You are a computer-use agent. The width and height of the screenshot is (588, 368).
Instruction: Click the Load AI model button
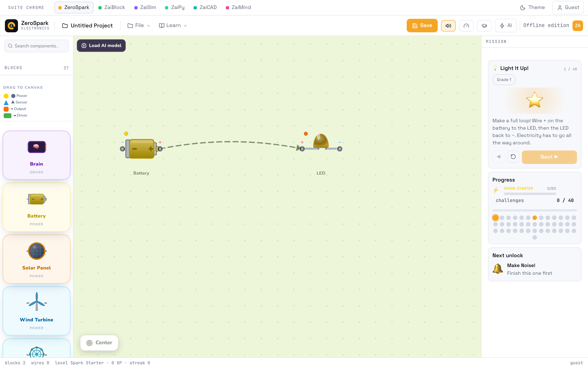[101, 46]
